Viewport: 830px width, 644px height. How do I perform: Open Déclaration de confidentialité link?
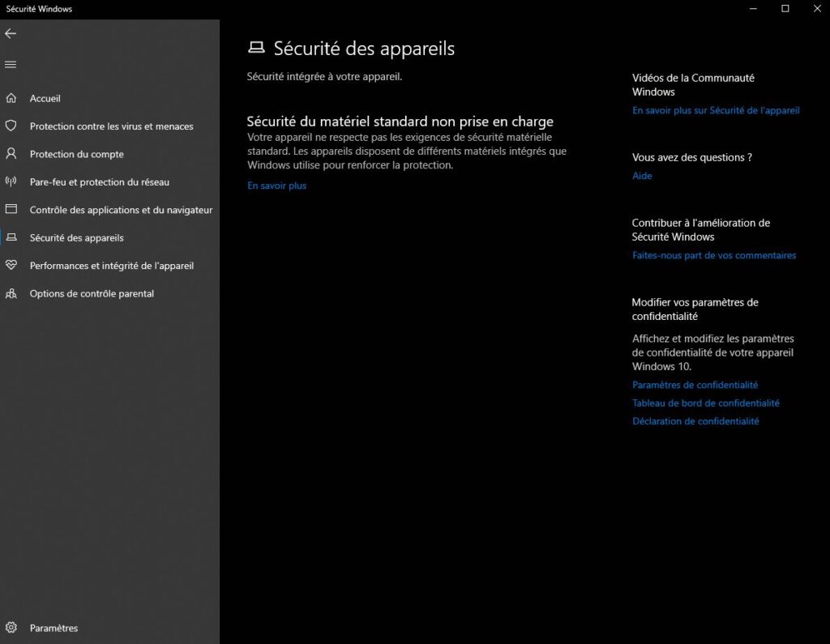(695, 420)
